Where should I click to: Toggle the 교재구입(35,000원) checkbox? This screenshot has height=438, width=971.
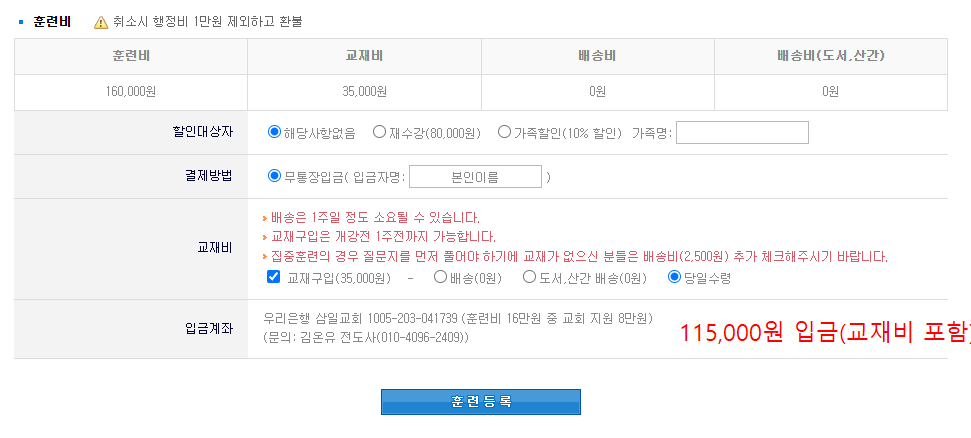point(274,277)
